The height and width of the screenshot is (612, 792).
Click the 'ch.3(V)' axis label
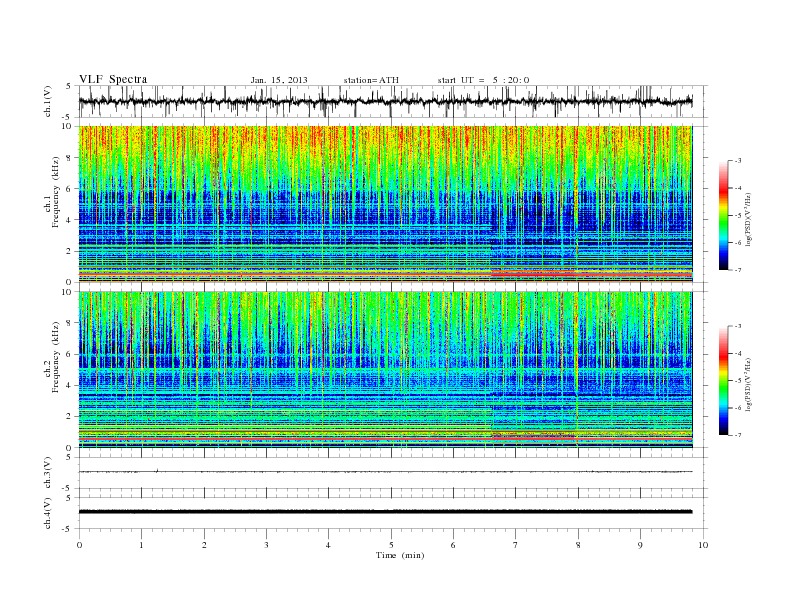point(48,473)
